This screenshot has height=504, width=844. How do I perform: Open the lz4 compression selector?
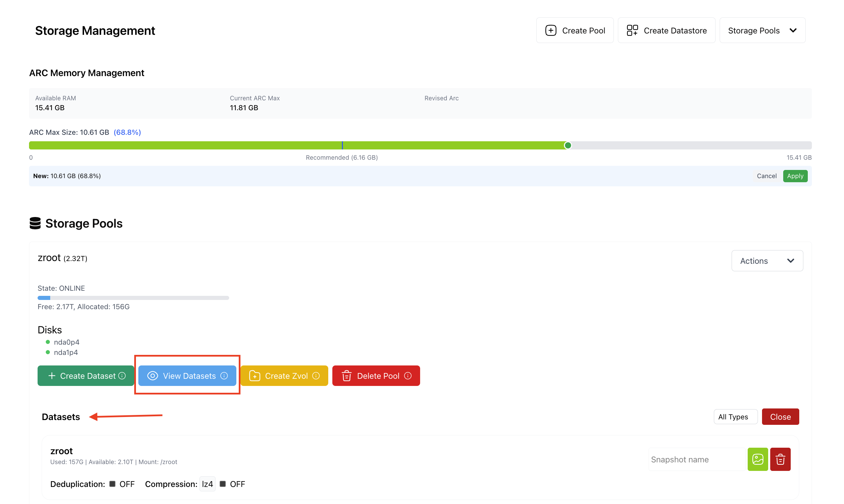[x=207, y=484]
